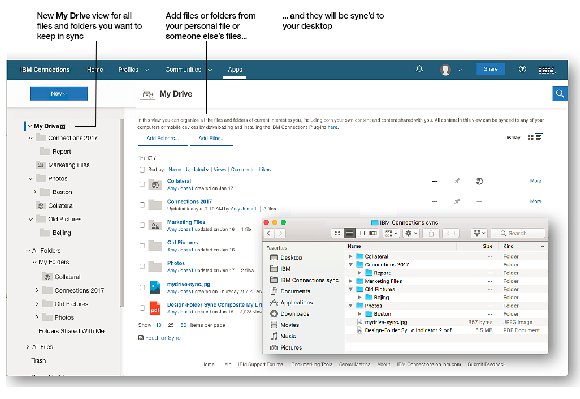
Task: Tick the select-all checkbox above file list
Action: [x=142, y=170]
